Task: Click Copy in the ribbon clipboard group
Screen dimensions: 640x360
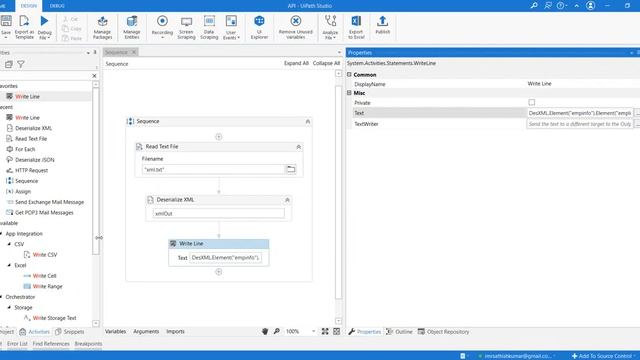Action: 72,29
